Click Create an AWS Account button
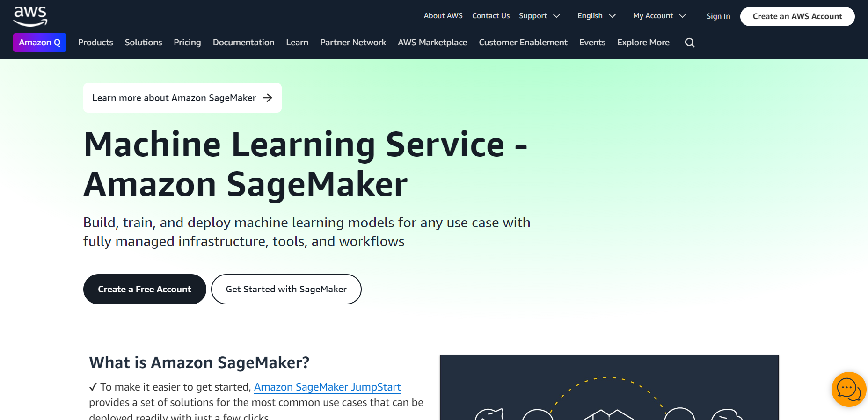This screenshot has width=868, height=420. pyautogui.click(x=797, y=16)
